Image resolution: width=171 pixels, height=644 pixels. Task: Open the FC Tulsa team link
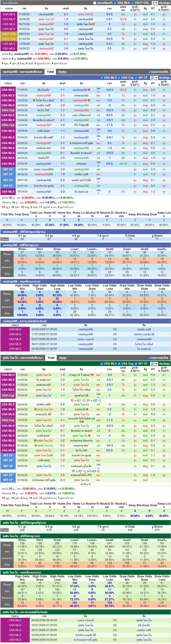tap(80, 125)
